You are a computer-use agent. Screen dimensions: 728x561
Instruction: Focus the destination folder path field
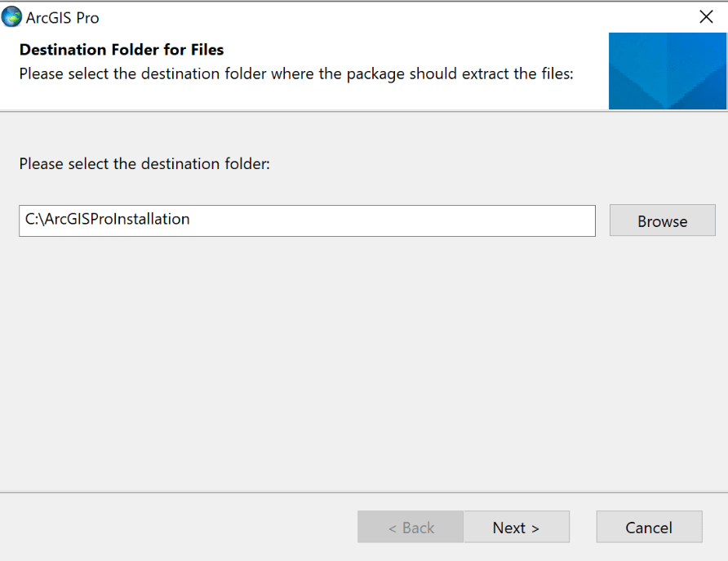click(x=307, y=220)
